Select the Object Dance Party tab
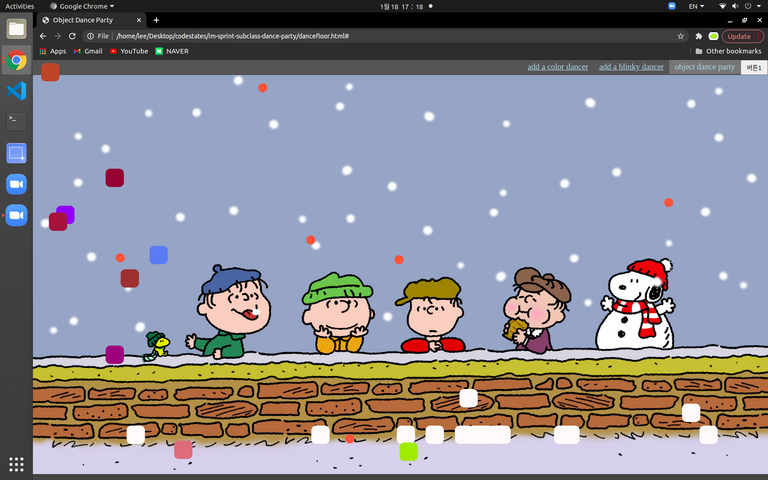The width and height of the screenshot is (768, 480). tap(92, 20)
